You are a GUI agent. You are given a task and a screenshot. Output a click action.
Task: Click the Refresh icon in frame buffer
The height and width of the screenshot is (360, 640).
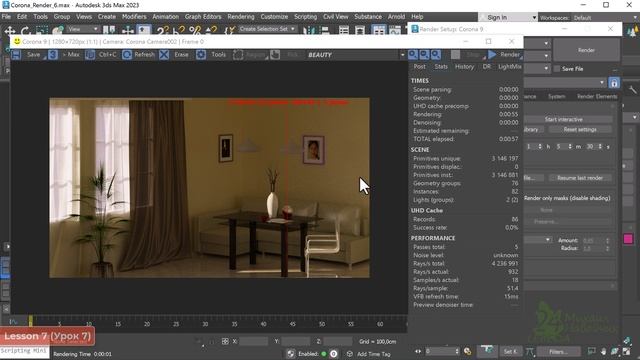tap(127, 55)
